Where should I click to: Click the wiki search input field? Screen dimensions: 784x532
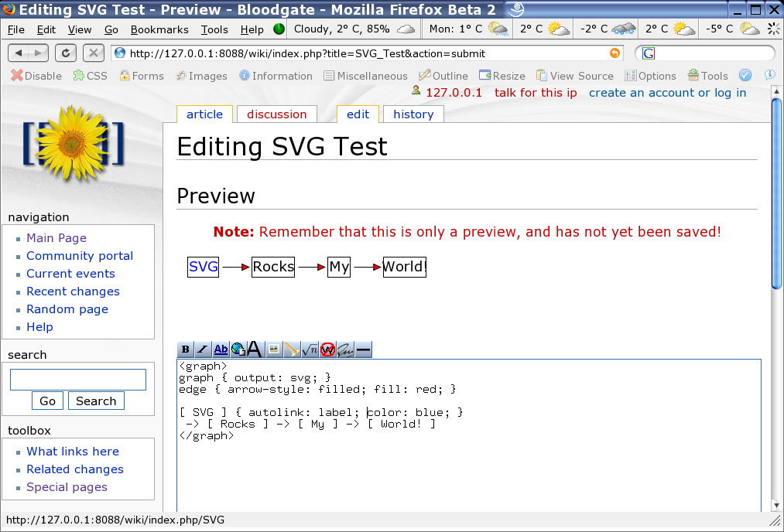point(77,380)
